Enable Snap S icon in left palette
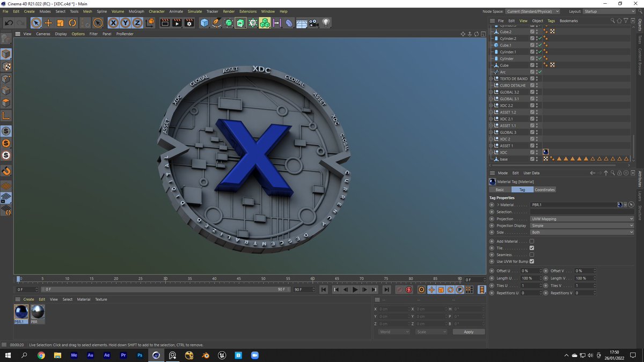Viewport: 644px width, 362px height. [x=6, y=131]
